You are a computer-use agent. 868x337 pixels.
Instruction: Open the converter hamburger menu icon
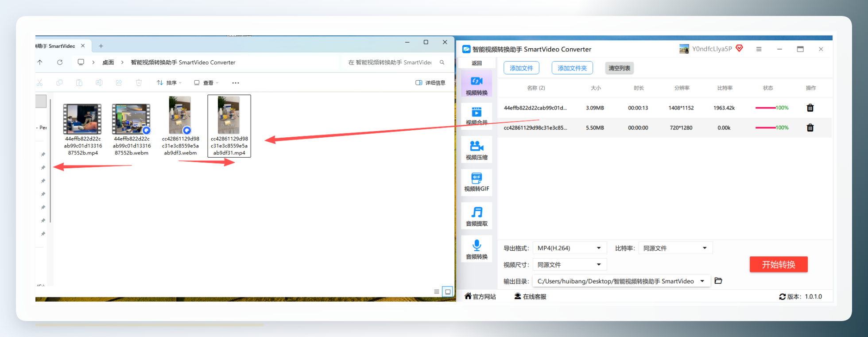pyautogui.click(x=759, y=49)
